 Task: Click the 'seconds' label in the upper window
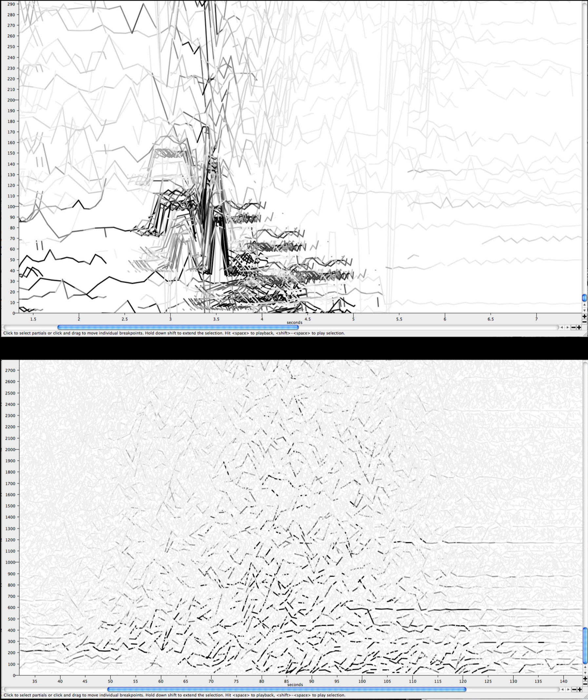(x=294, y=322)
